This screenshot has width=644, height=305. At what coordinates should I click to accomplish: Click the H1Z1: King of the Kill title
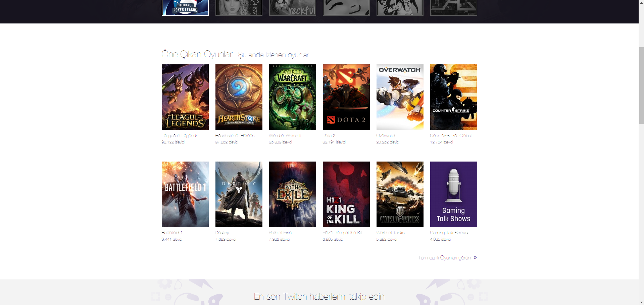click(x=342, y=233)
